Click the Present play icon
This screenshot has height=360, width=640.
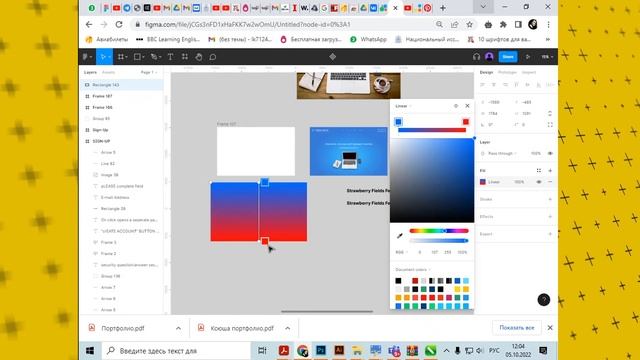(528, 57)
